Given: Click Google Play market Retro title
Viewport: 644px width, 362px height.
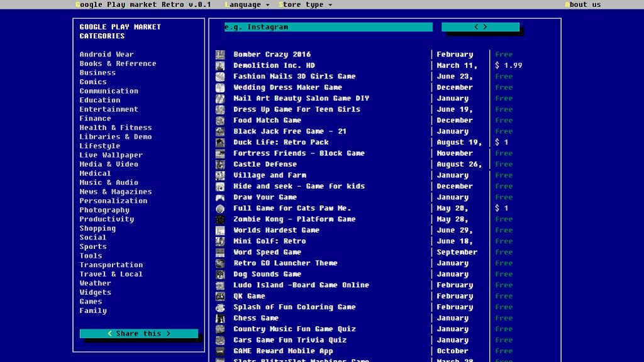Looking at the screenshot, I should point(143,4).
